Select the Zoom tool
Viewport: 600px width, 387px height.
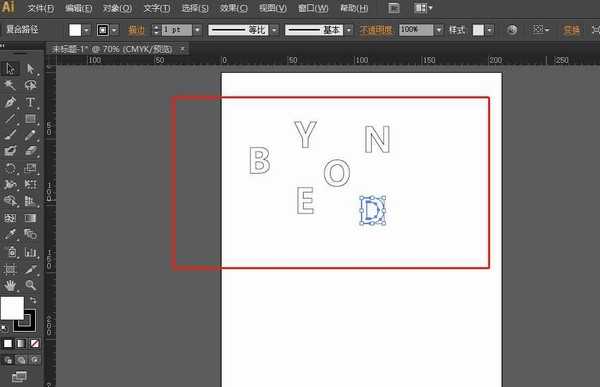tap(30, 285)
